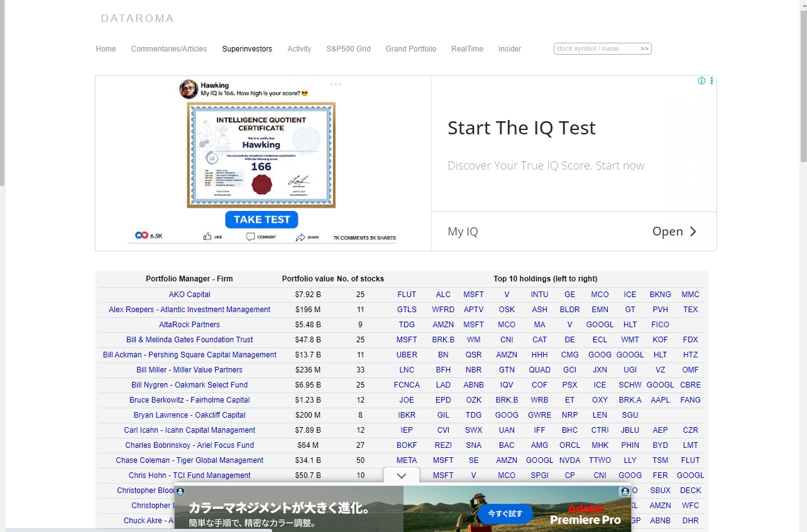
Task: Go to the S&P500 Grid page
Action: [x=348, y=49]
